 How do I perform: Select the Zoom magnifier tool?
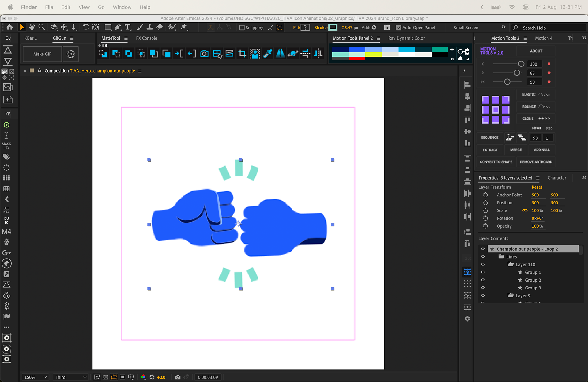41,27
